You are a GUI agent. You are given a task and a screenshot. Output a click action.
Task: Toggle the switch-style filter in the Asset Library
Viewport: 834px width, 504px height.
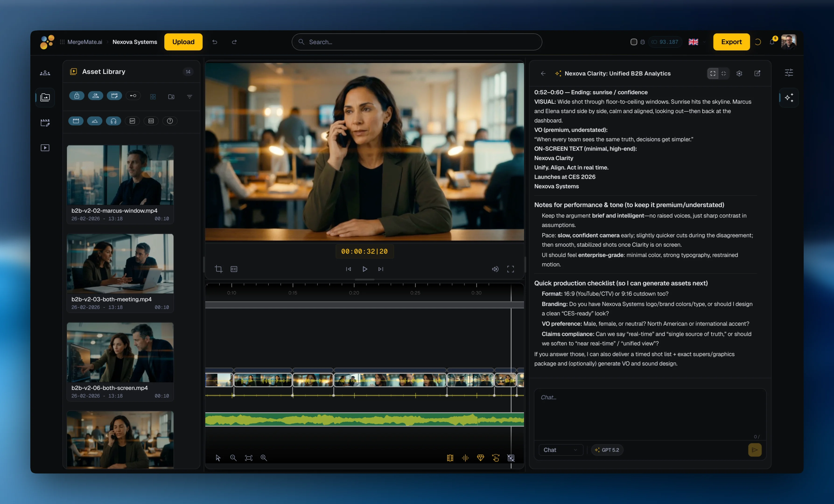coord(133,96)
